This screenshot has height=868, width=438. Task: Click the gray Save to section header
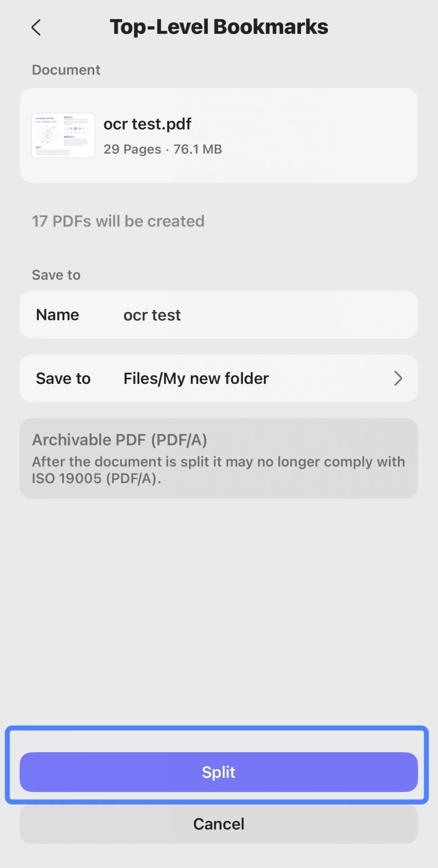click(56, 275)
